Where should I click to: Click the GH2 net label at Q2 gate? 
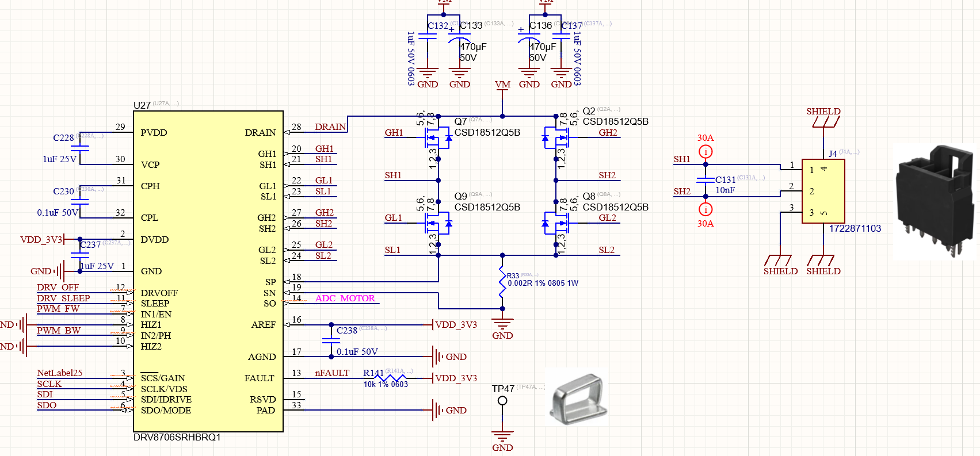(x=608, y=133)
